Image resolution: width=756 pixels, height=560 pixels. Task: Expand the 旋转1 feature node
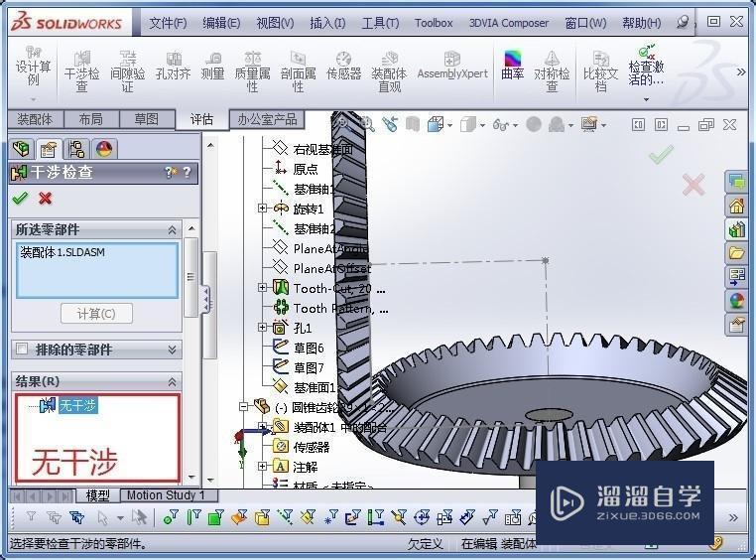coord(262,209)
